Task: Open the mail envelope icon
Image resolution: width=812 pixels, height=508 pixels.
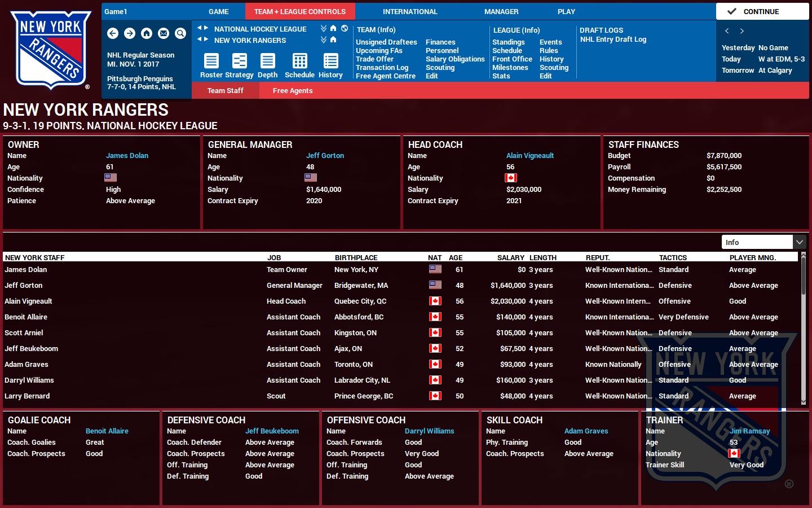Action: [x=164, y=34]
